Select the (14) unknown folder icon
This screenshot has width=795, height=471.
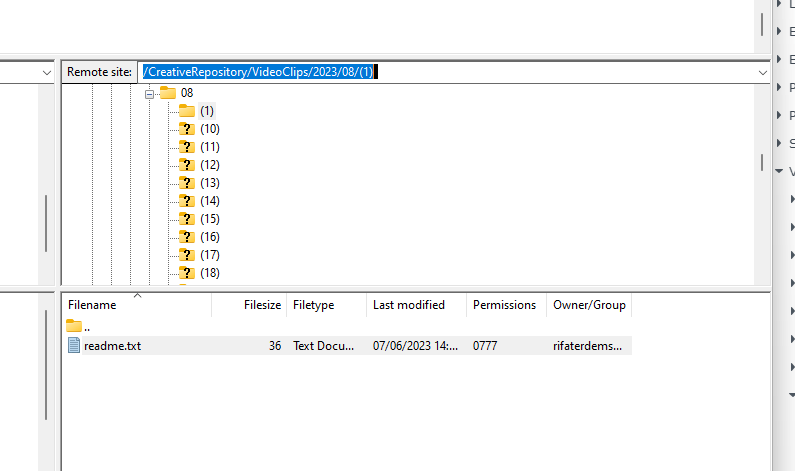187,201
